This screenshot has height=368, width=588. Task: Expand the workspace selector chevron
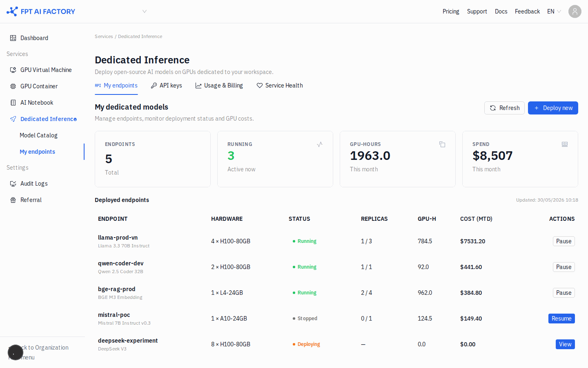point(144,11)
